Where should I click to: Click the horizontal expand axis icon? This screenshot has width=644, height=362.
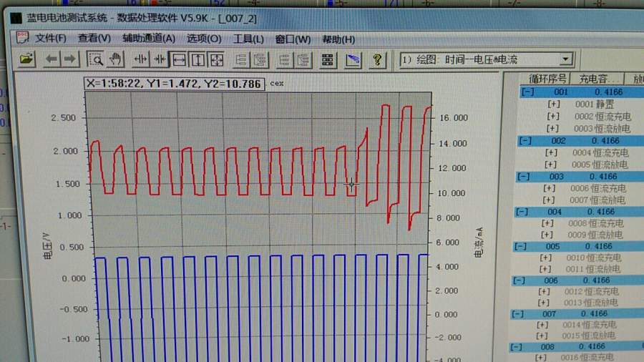[x=140, y=60]
